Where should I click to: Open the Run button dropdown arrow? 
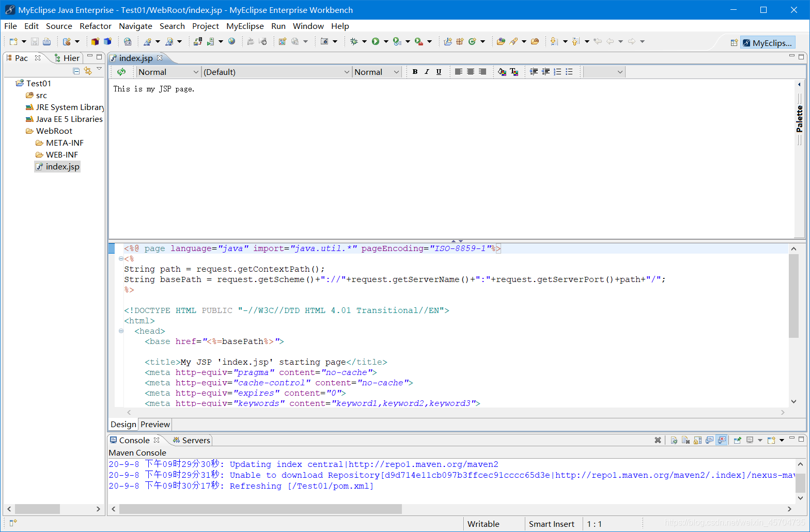tap(386, 41)
